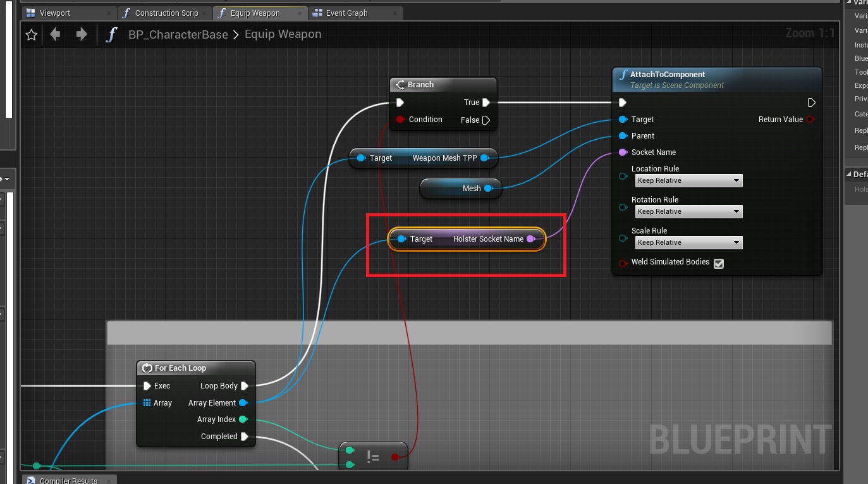Switch to the Event Graph tab
This screenshot has width=868, height=484.
[x=346, y=13]
